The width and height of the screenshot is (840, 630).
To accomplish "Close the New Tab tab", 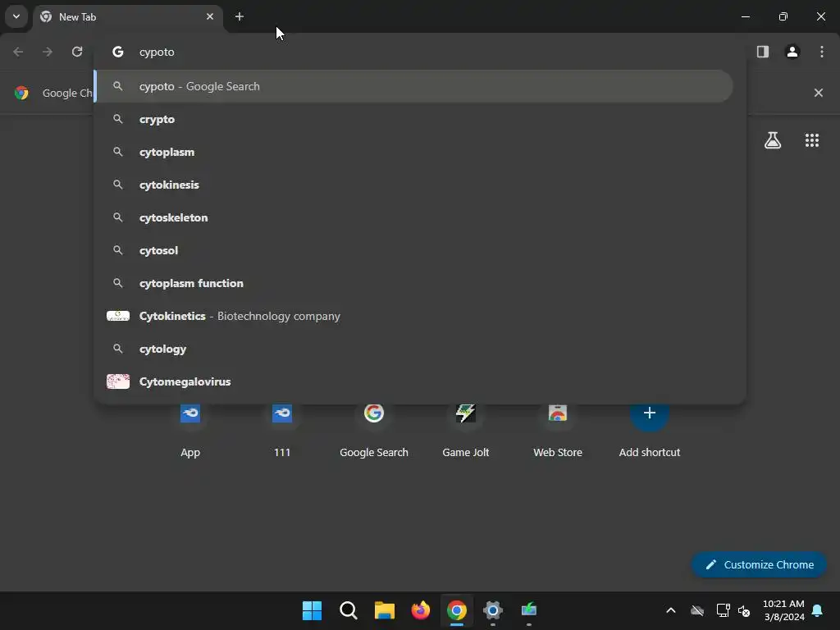I will 210,16.
